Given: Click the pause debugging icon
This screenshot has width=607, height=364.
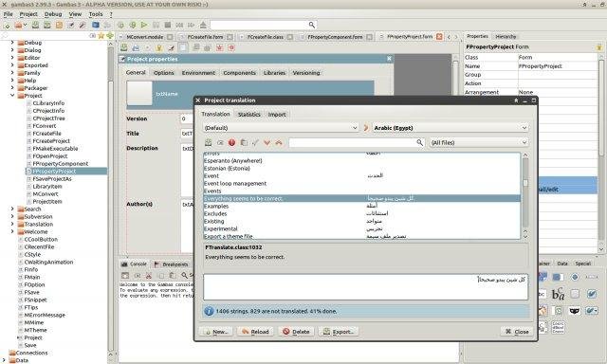Looking at the screenshot, I should tap(156, 26).
